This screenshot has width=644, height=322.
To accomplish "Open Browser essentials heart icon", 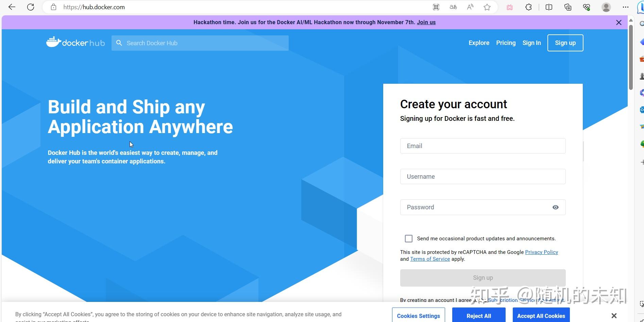I will [586, 7].
